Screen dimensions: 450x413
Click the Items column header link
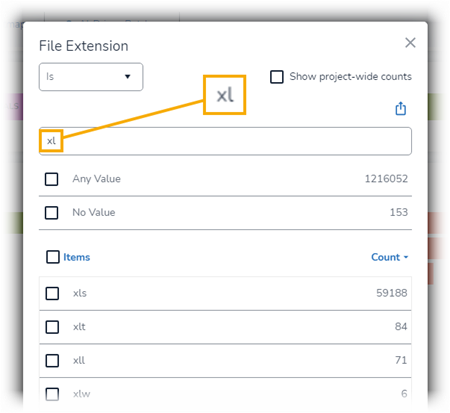click(77, 257)
